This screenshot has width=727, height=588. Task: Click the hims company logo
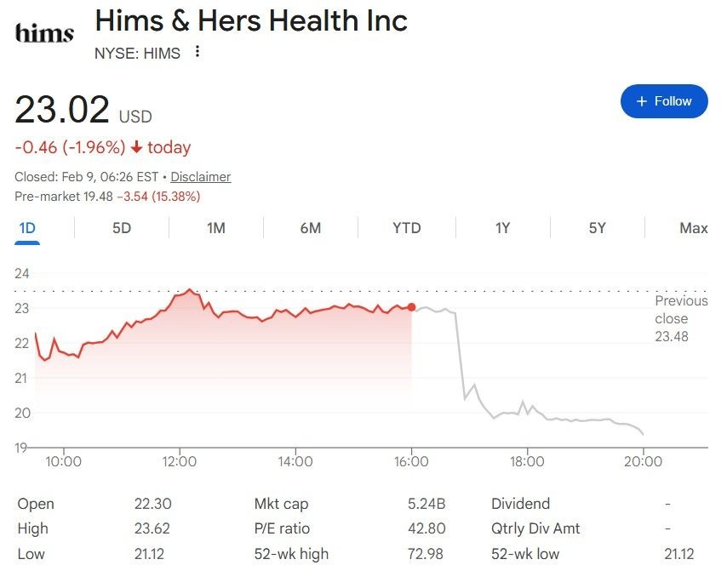tap(44, 32)
